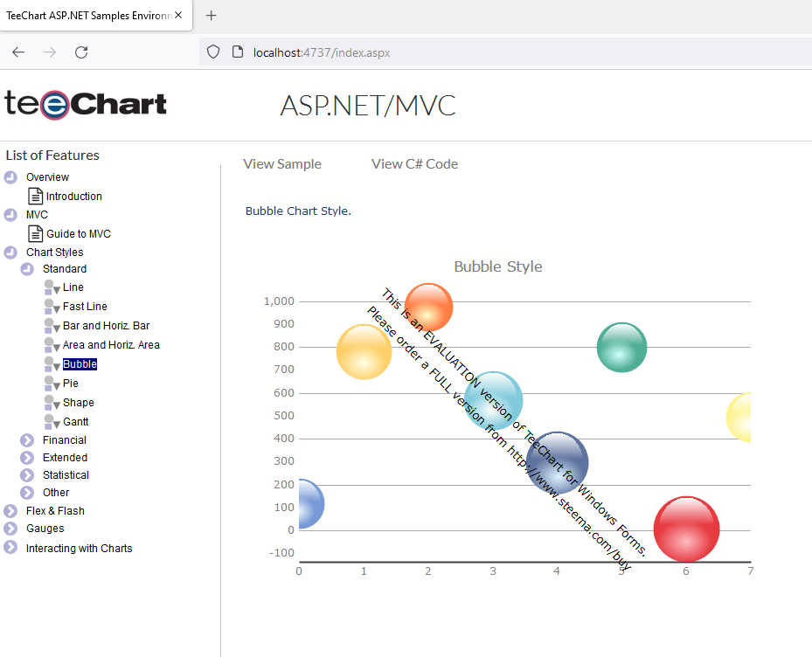The image size is (812, 657).
Task: Expand the Extended subsection
Action: (x=27, y=458)
